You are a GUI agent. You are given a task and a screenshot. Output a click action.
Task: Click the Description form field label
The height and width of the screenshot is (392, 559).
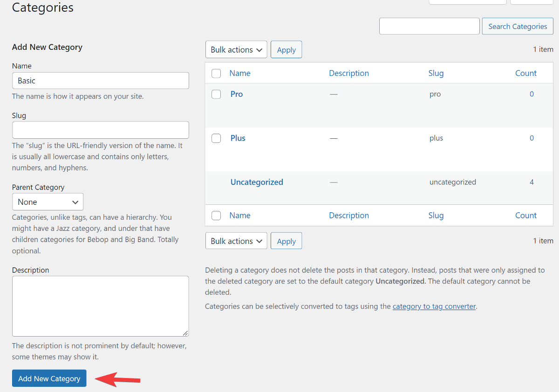(30, 270)
